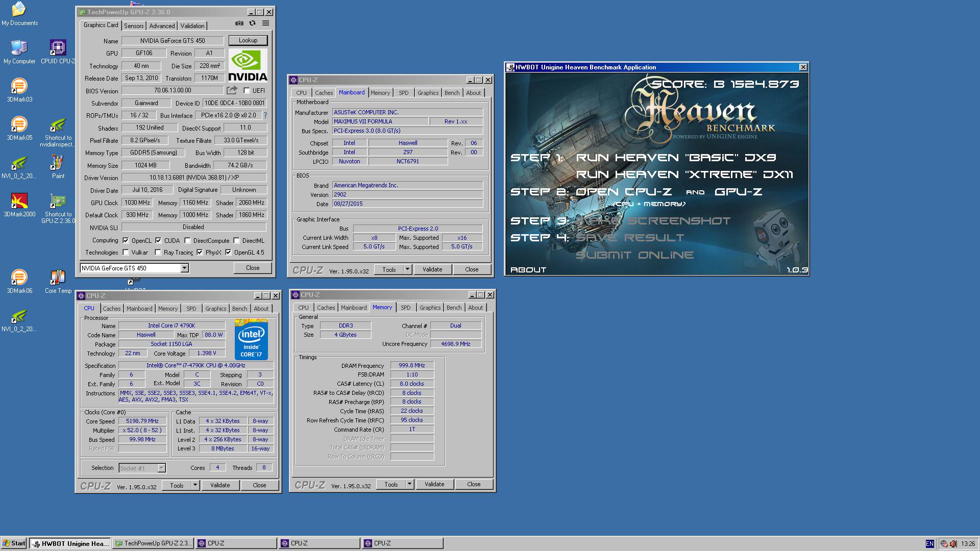
Task: Click the DRAM Frequency value field
Action: pos(412,365)
